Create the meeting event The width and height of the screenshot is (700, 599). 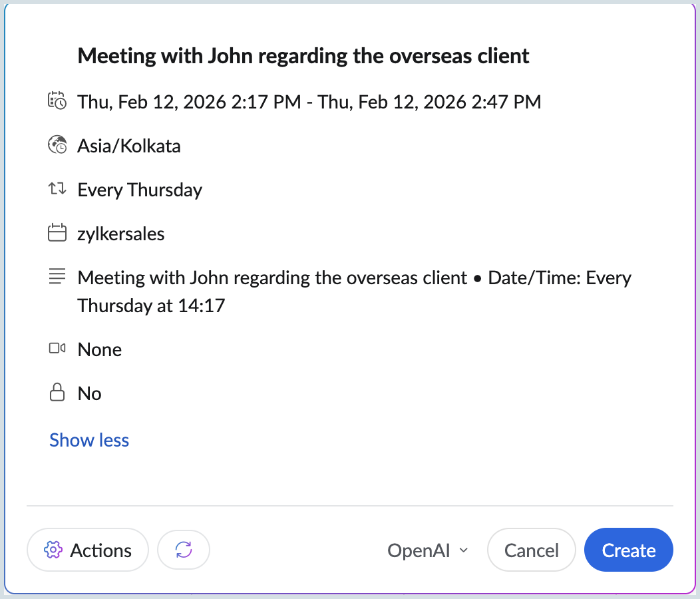[x=628, y=550]
